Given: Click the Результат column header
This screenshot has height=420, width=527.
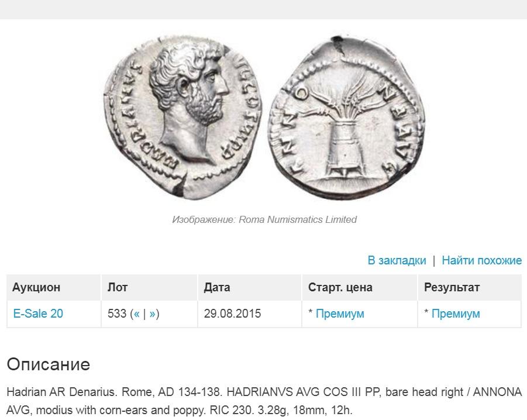Looking at the screenshot, I should click(452, 287).
